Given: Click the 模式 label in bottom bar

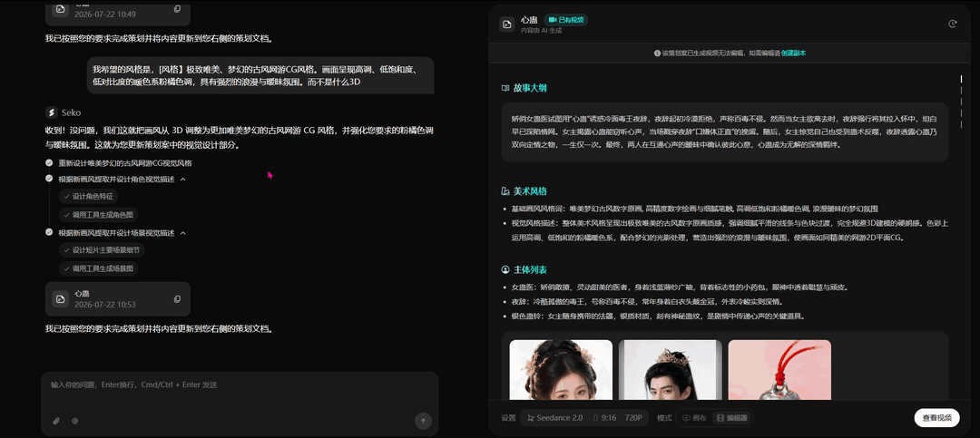Looking at the screenshot, I should coord(663,418).
